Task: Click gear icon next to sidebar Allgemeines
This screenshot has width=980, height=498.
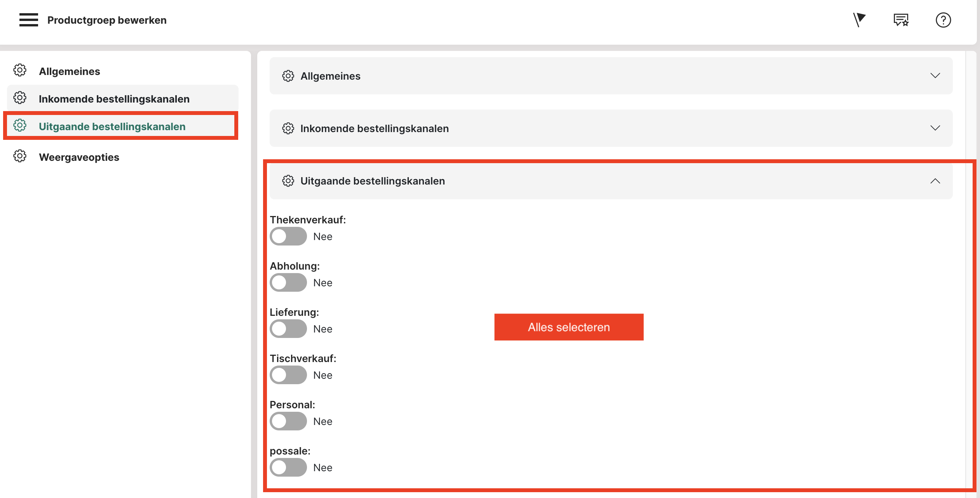Action: [x=20, y=71]
